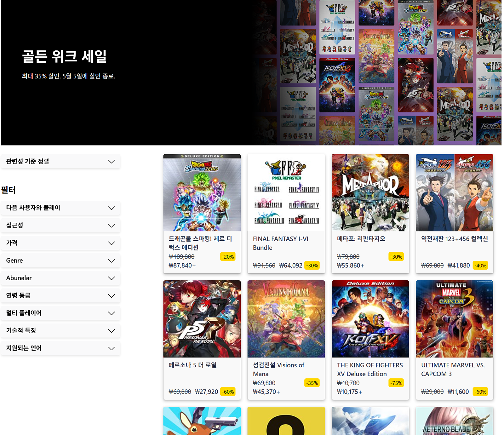Click the -35% badge on Visions of Mana
This screenshot has width=504, height=435.
click(312, 383)
